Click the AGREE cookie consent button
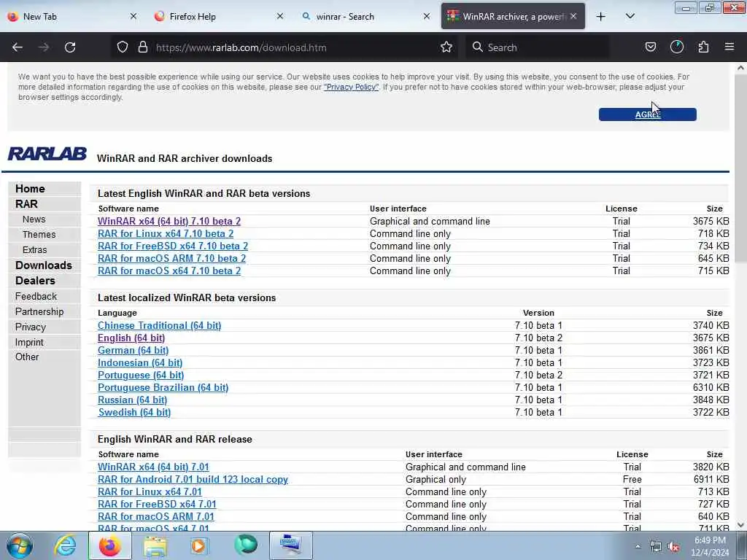This screenshot has width=747, height=560. (648, 114)
